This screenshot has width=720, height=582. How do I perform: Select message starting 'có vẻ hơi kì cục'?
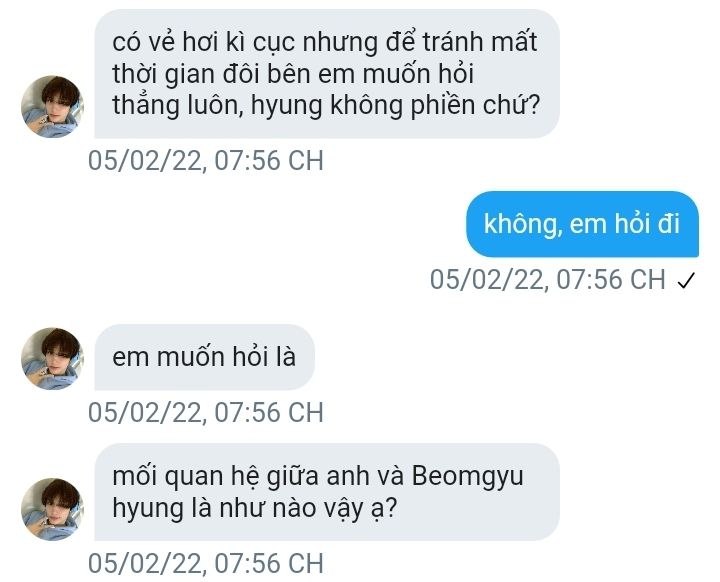coord(327,73)
